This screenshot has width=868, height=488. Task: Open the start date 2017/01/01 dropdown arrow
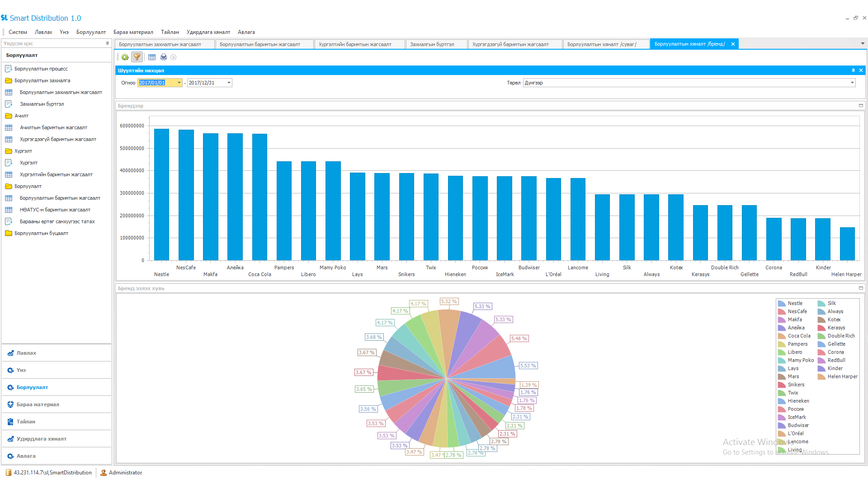(179, 83)
